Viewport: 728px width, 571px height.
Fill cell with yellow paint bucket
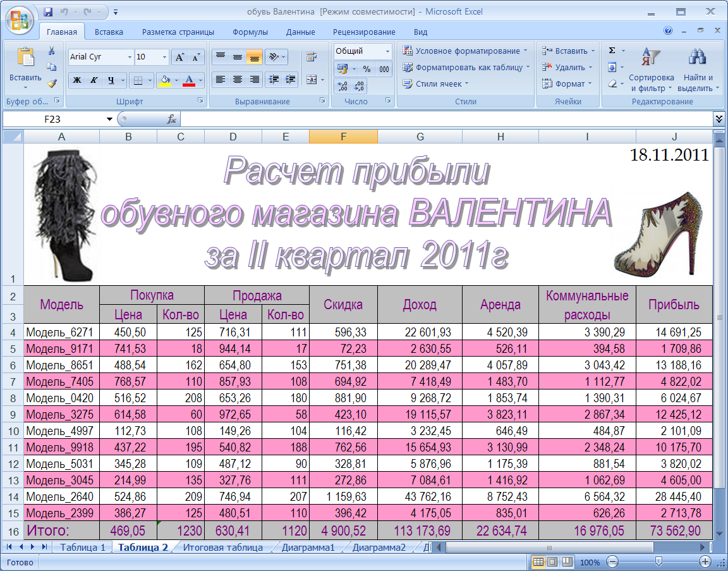pos(165,80)
